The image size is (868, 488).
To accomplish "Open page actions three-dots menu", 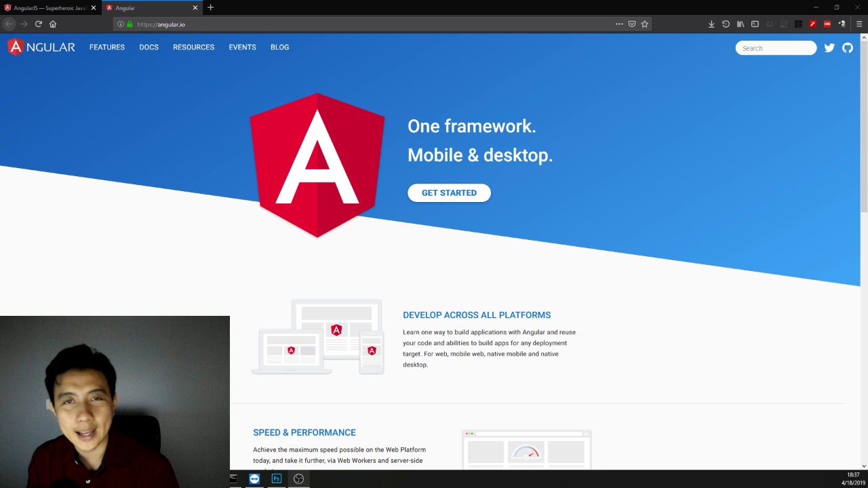I will click(619, 24).
